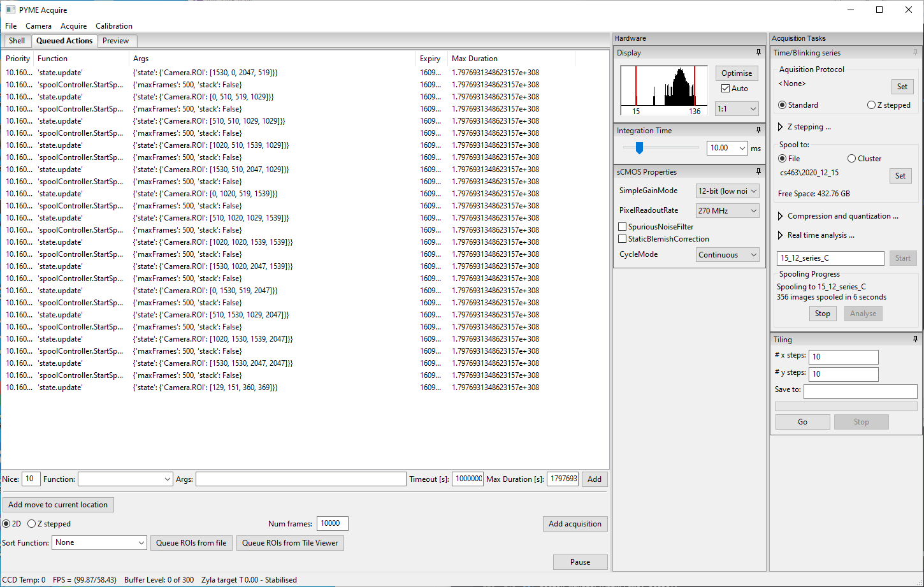Pin the Display panel open

click(x=758, y=52)
